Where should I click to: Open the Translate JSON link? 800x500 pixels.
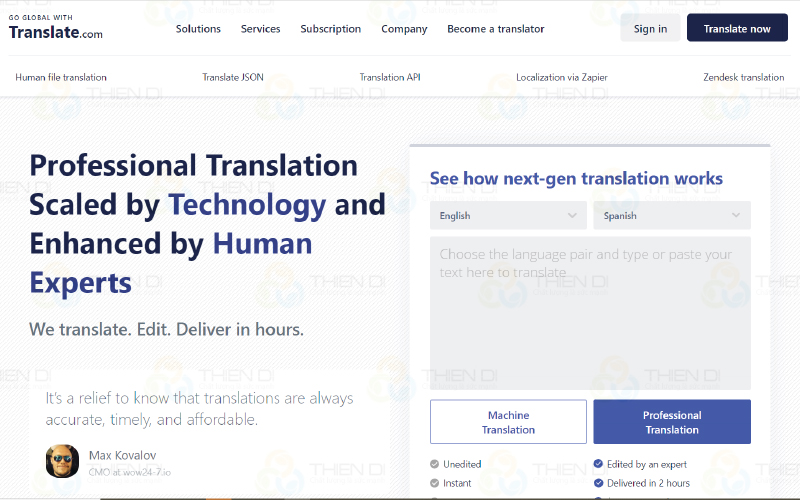click(233, 77)
